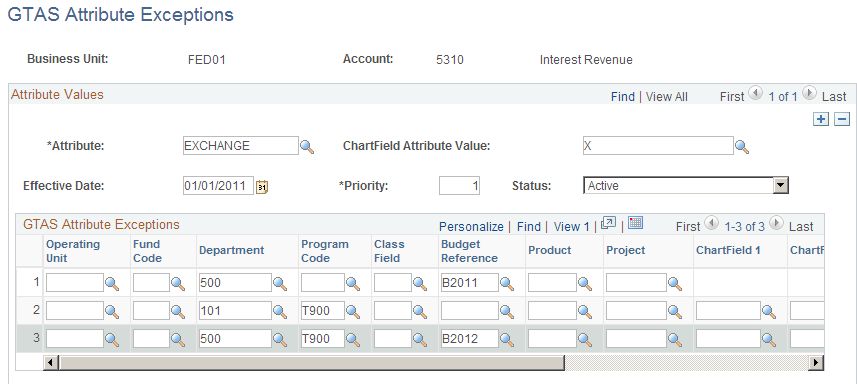Screen dimensions: 857x384
Task: Click Find link in Attribute Values header
Action: click(x=623, y=97)
